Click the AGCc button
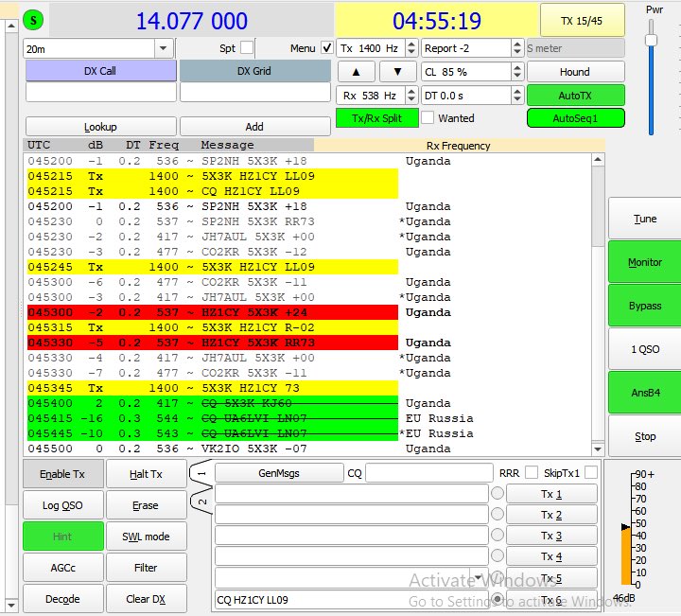Viewport: 681px width, 616px height. pos(63,568)
